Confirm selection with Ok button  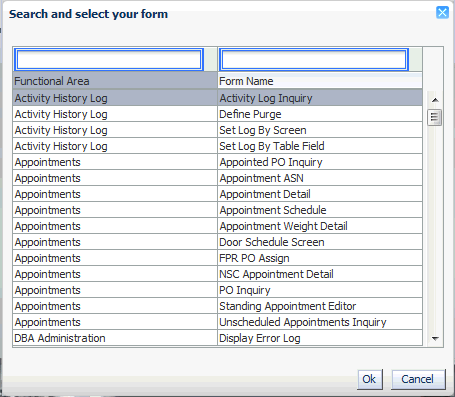[369, 379]
